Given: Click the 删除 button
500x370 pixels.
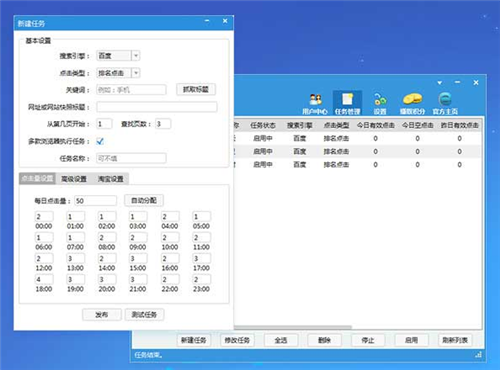Looking at the screenshot, I should click(324, 340).
